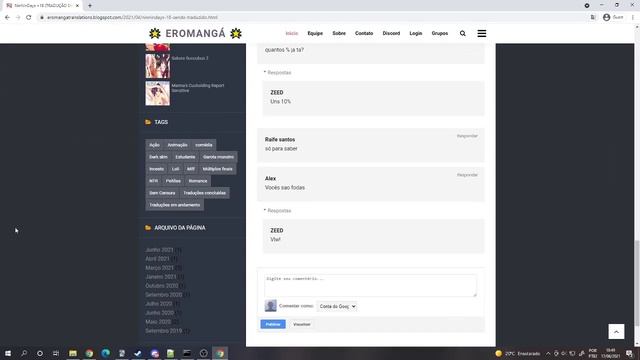The width and height of the screenshot is (640, 360).
Task: Open Chrome three-dot options menu
Action: 633,18
